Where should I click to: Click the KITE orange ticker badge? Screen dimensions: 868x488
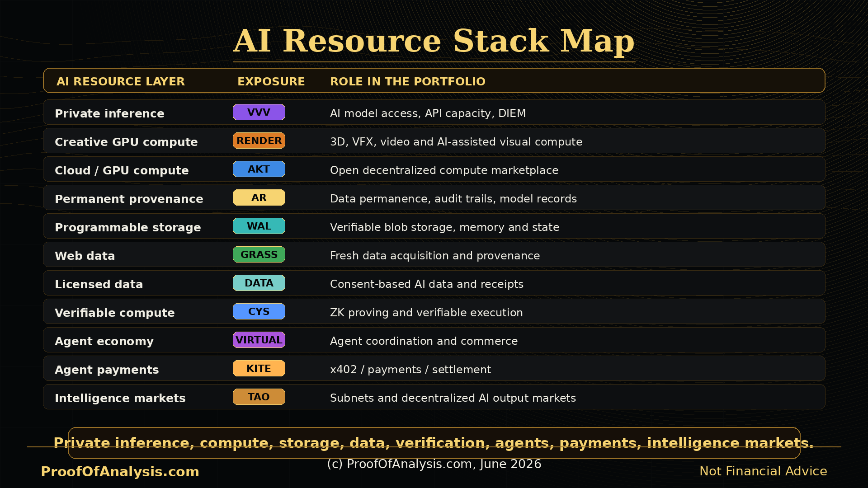(259, 368)
